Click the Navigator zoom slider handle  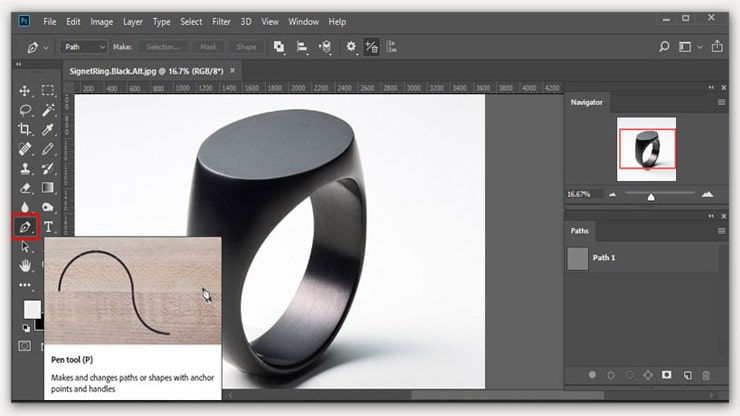coord(652,195)
